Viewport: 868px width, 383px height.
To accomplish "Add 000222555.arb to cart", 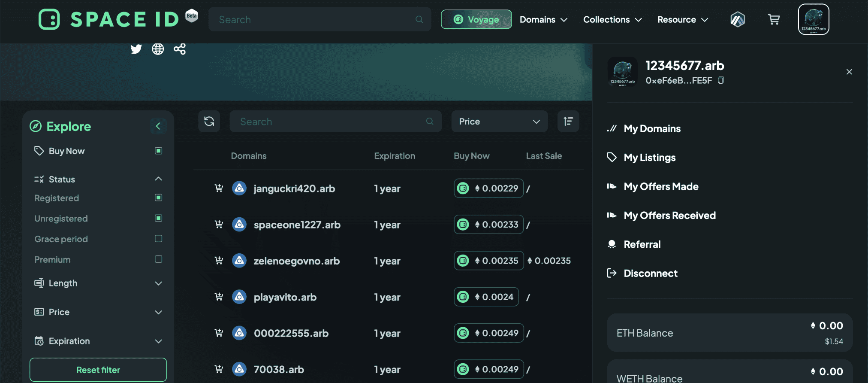I will (x=219, y=333).
